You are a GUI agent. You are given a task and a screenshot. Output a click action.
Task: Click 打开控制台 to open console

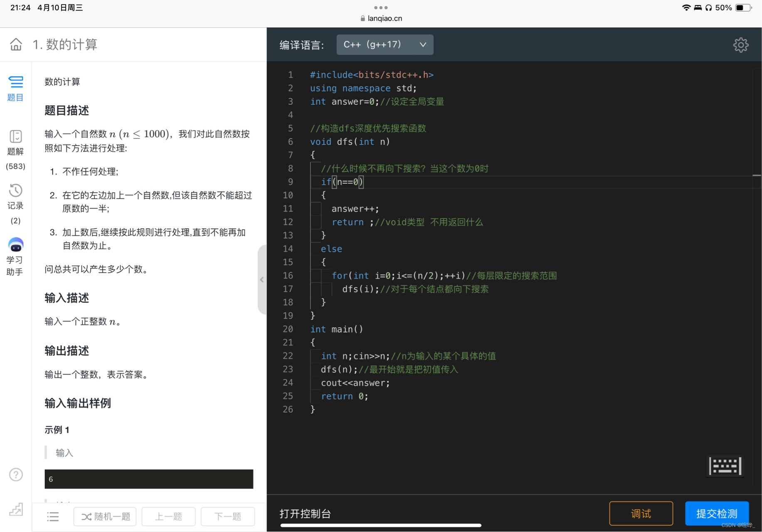pyautogui.click(x=305, y=514)
